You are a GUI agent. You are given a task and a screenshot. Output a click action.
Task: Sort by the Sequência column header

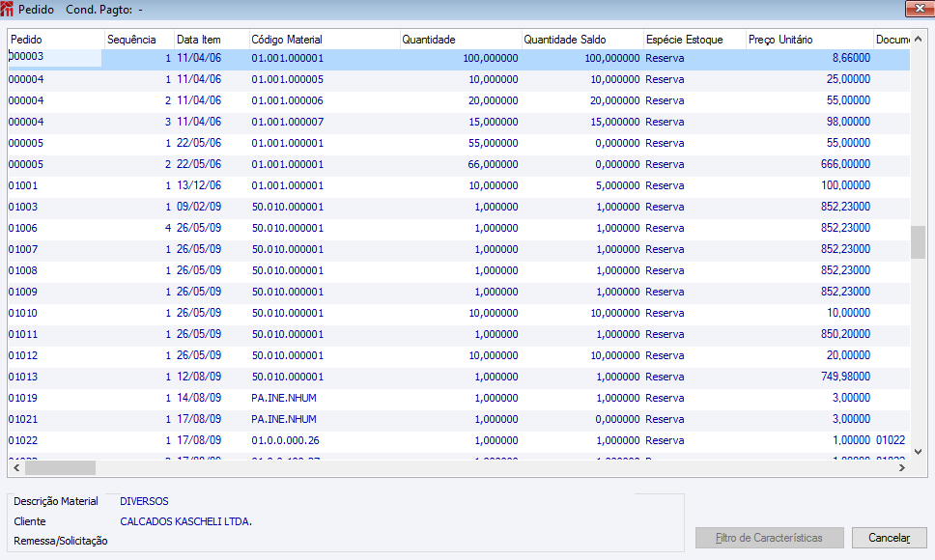tap(139, 40)
